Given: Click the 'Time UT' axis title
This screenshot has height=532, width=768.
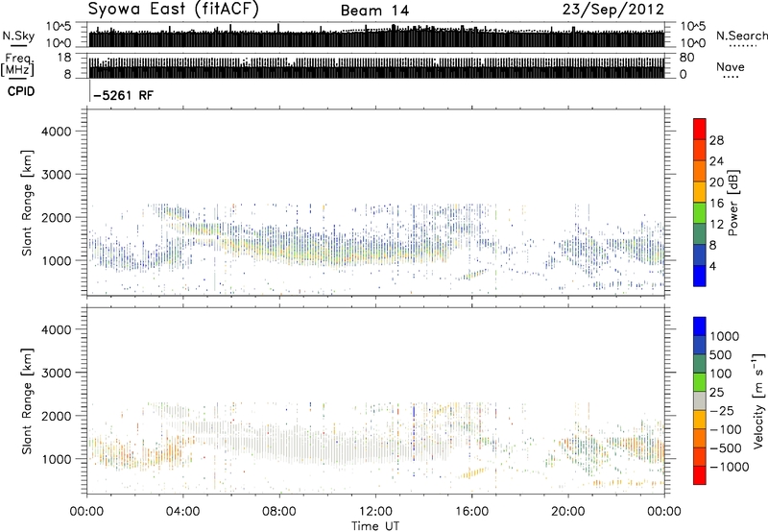Looking at the screenshot, I should point(375,526).
